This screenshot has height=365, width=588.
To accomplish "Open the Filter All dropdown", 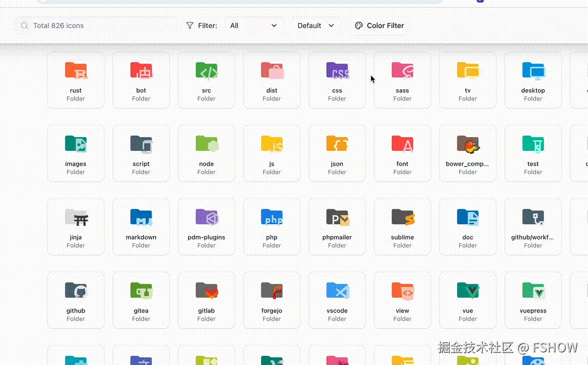I will [254, 25].
